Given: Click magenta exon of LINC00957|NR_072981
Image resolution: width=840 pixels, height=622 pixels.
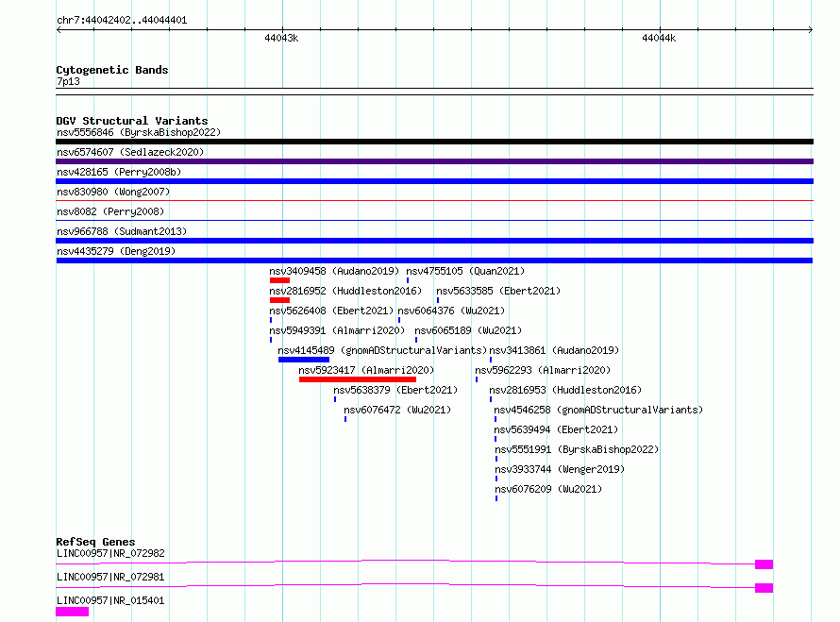Looking at the screenshot, I should tap(764, 588).
